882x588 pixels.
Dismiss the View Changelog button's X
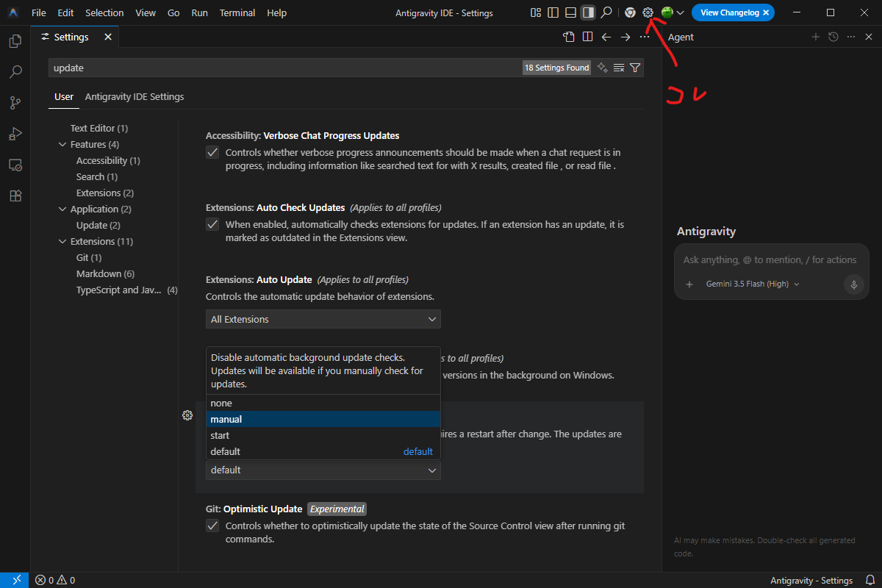(x=766, y=12)
